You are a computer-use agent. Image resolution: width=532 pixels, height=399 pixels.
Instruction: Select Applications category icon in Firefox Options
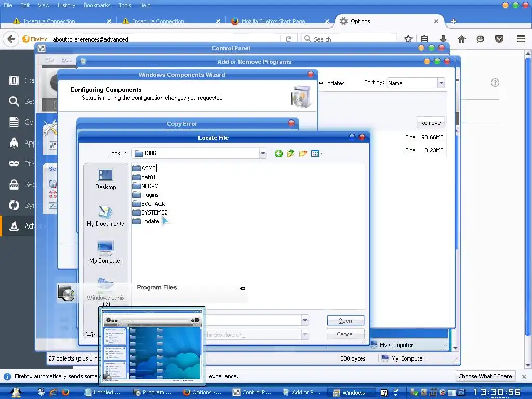(14, 143)
